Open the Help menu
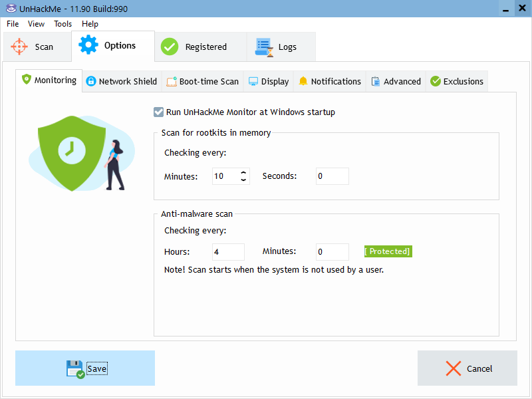This screenshot has width=532, height=399. click(90, 24)
